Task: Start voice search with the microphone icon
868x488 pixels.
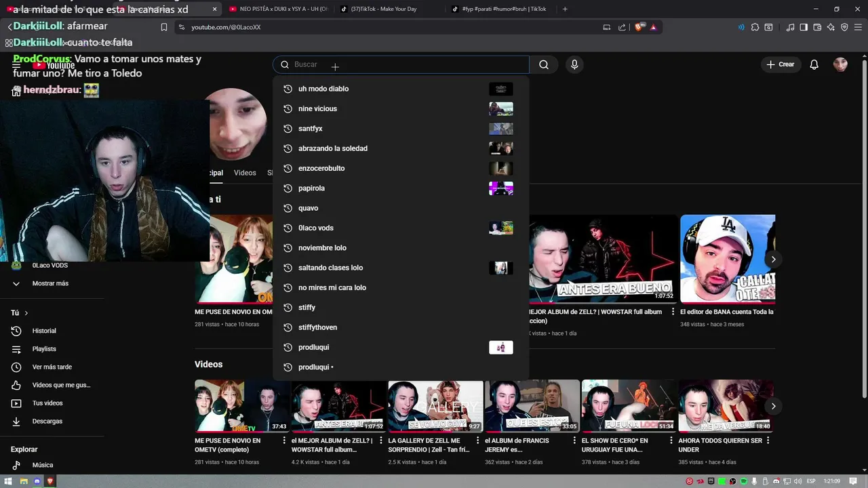Action: (x=574, y=64)
